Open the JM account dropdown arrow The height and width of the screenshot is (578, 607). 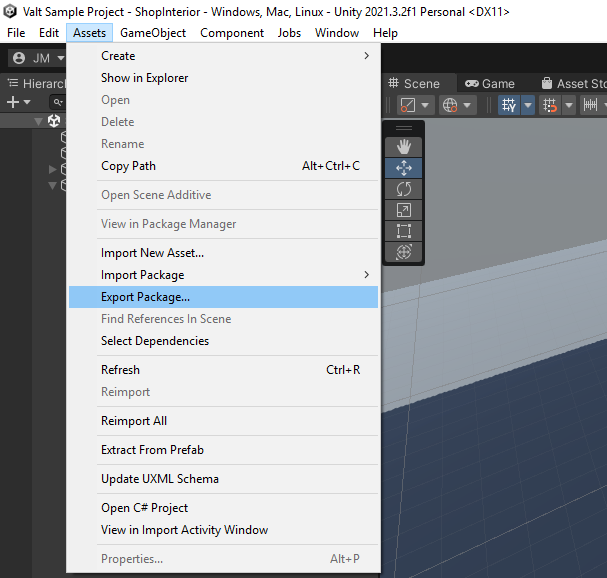[x=61, y=58]
